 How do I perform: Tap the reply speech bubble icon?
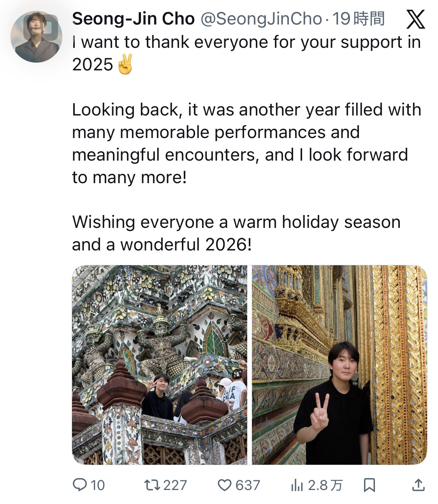80,485
